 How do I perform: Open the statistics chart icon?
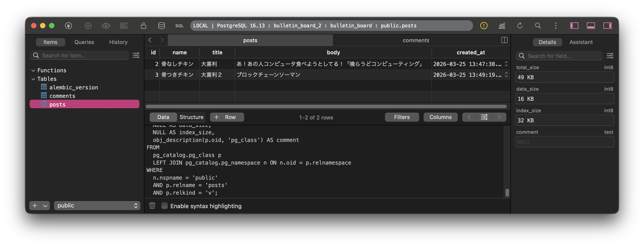click(x=502, y=25)
